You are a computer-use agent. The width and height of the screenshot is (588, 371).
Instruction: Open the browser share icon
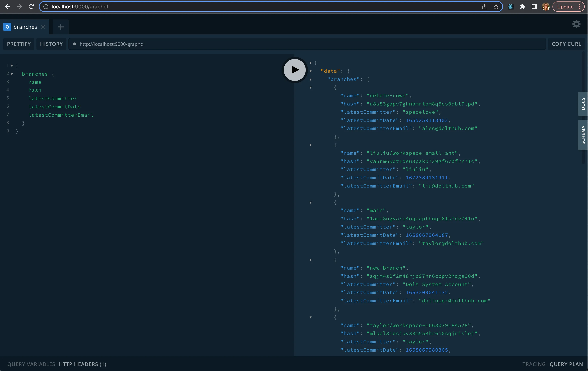(484, 7)
